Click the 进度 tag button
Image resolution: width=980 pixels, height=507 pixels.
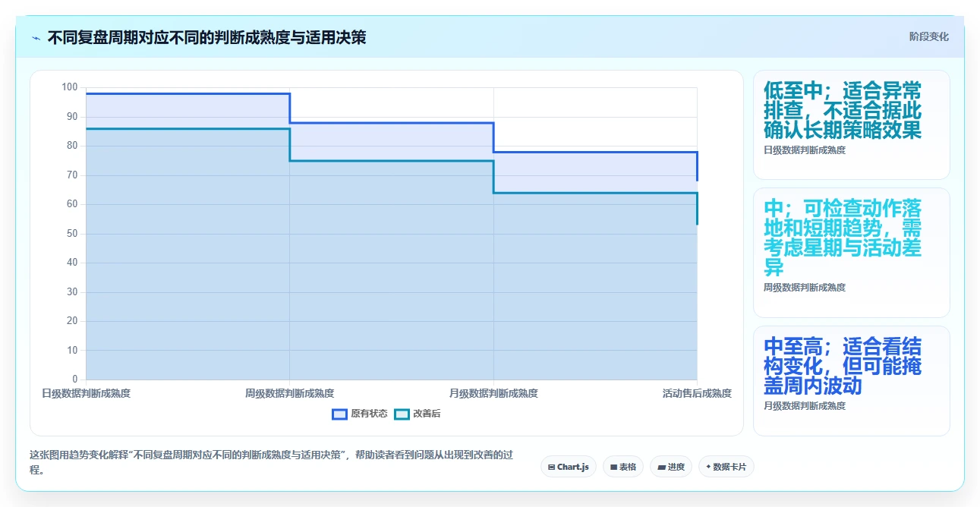671,467
